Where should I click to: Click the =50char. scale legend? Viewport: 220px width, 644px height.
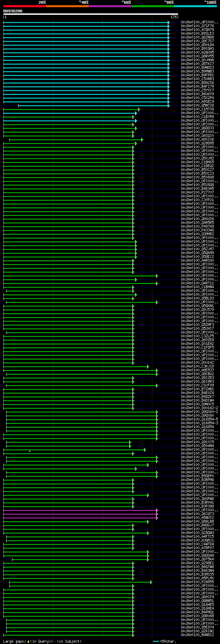click(165, 641)
